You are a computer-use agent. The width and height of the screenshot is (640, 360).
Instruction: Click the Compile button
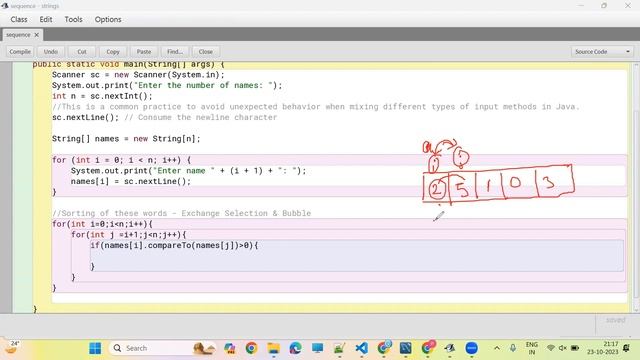pyautogui.click(x=20, y=52)
